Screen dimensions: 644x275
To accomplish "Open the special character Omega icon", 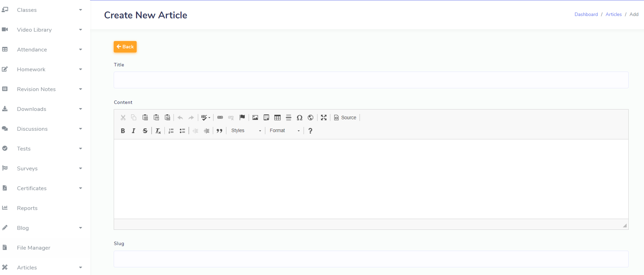I will (x=299, y=118).
